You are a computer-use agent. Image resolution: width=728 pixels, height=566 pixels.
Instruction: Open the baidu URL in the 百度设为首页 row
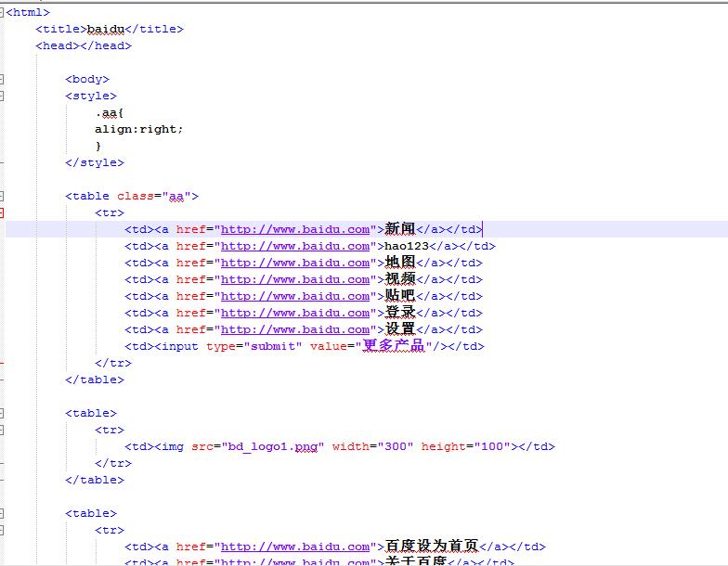[295, 547]
